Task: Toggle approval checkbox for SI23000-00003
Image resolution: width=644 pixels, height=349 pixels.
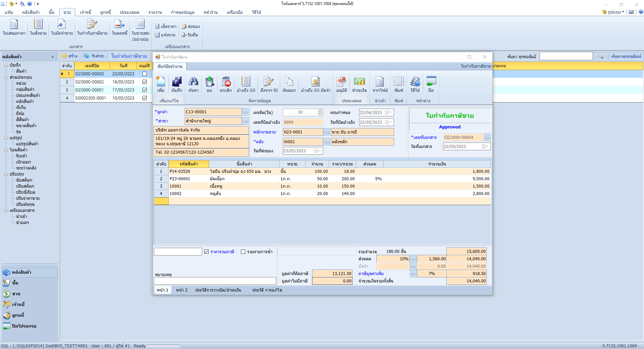Action: (144, 74)
